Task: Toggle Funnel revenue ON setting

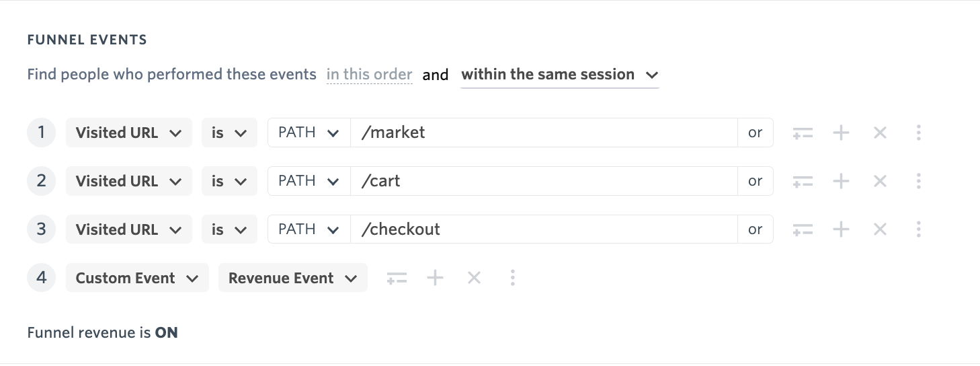Action: coord(167,332)
